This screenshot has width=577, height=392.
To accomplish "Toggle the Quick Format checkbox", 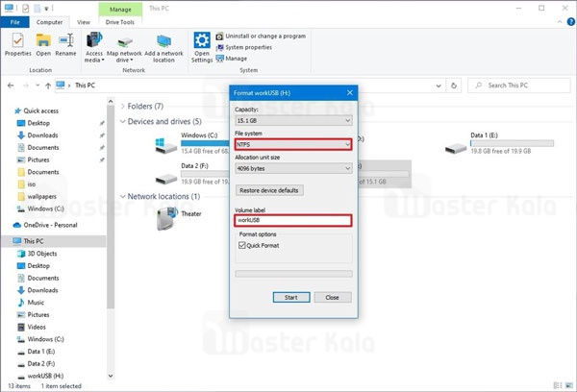I will coord(242,245).
